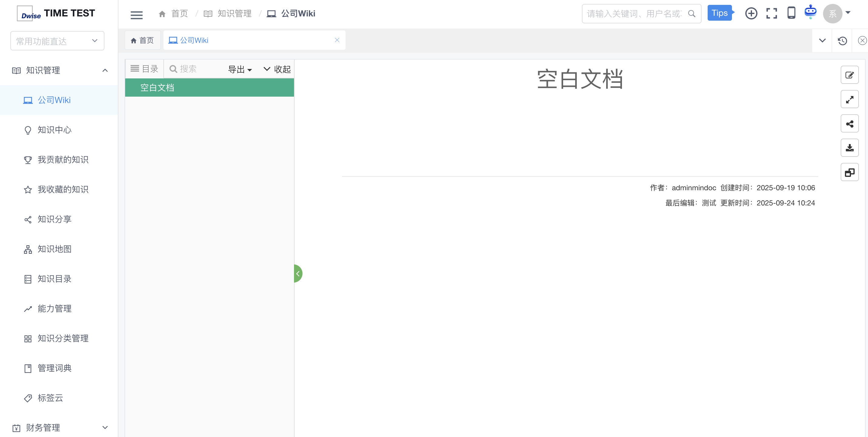The image size is (868, 437).
Task: Open the 常用功能直达 dropdown
Action: 57,41
